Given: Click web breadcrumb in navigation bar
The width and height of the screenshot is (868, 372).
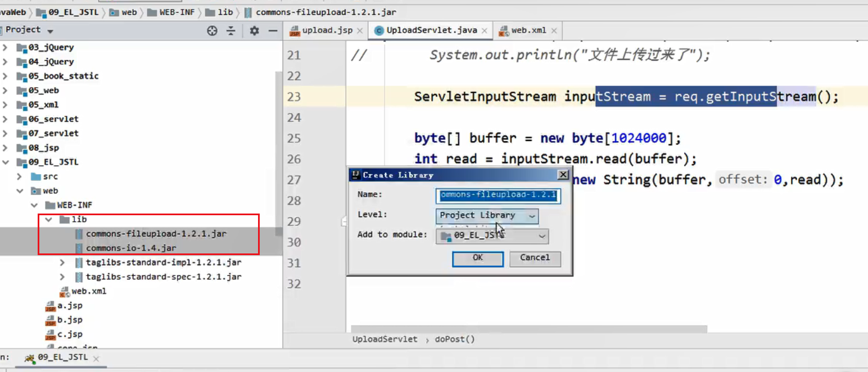Looking at the screenshot, I should coord(129,11).
